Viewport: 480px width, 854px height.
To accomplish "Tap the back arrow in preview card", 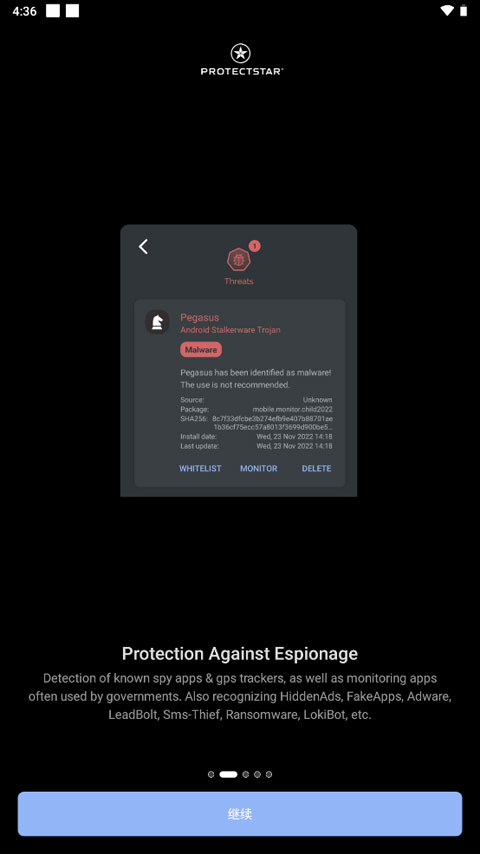I will click(x=143, y=247).
